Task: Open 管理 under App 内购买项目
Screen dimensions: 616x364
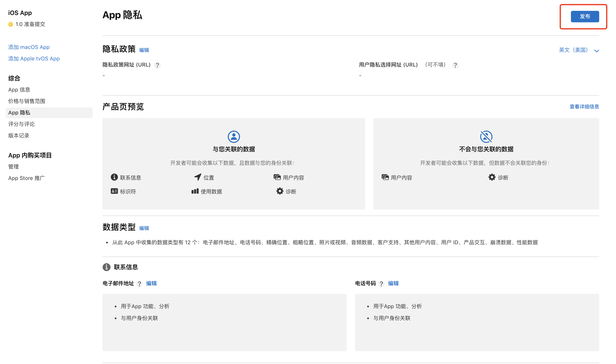Action: (x=14, y=167)
